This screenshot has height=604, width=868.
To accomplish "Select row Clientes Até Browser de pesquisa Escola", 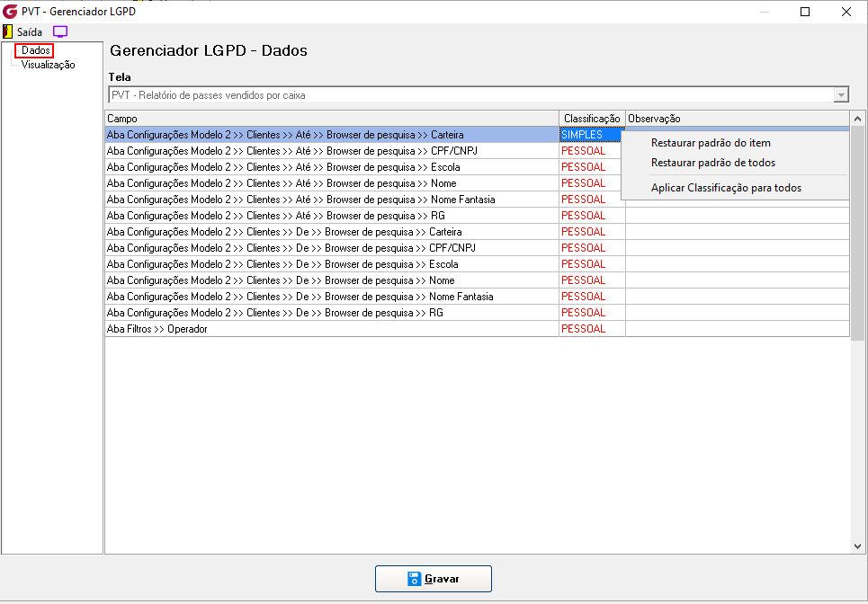I will pos(332,167).
